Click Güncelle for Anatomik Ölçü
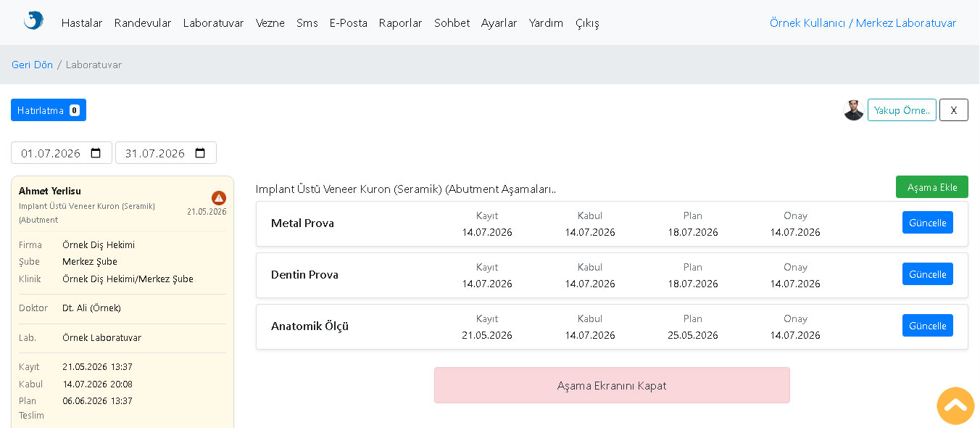Viewport: 980px width, 428px height. pos(928,326)
